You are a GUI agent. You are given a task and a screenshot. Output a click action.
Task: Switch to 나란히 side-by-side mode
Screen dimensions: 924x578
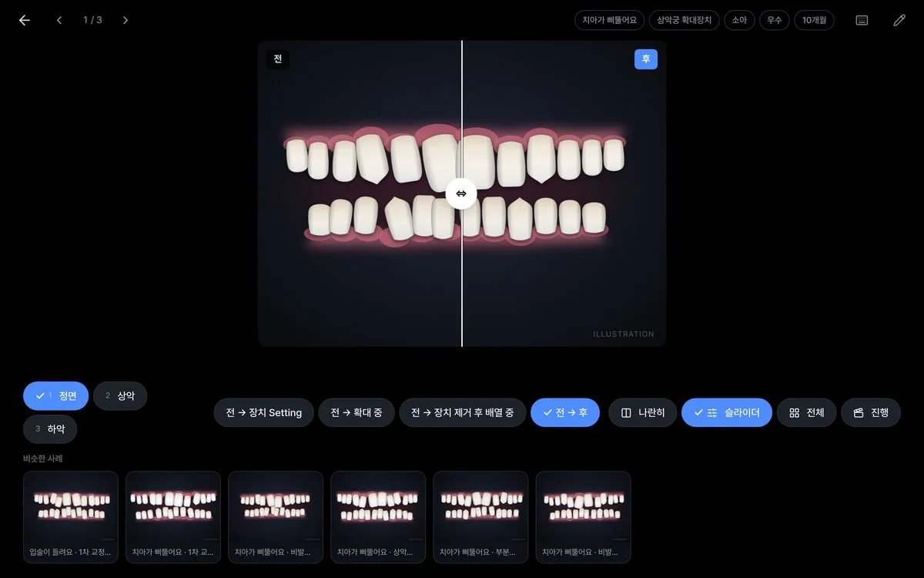click(643, 412)
